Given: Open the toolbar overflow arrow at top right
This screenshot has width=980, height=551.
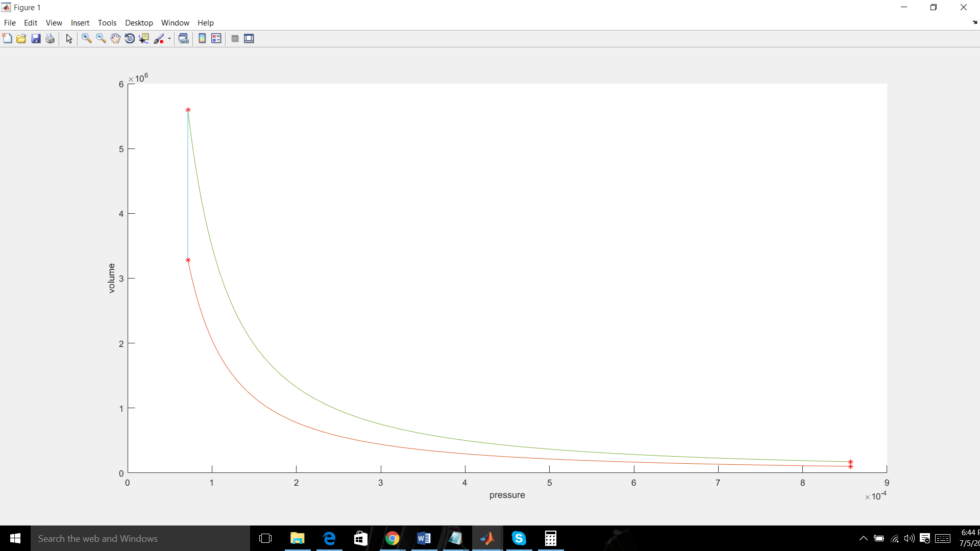Looking at the screenshot, I should coord(974,22).
